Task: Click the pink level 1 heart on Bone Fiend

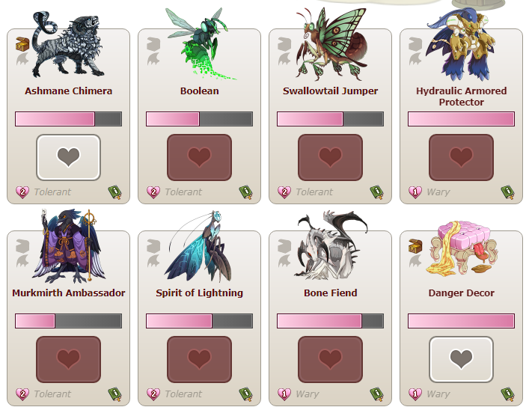Action: click(284, 394)
